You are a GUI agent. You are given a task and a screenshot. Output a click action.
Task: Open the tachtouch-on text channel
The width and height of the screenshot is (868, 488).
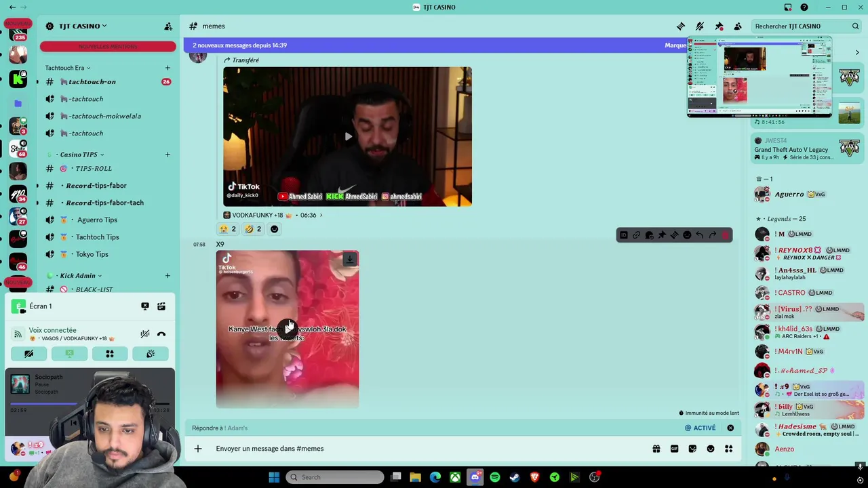point(108,81)
